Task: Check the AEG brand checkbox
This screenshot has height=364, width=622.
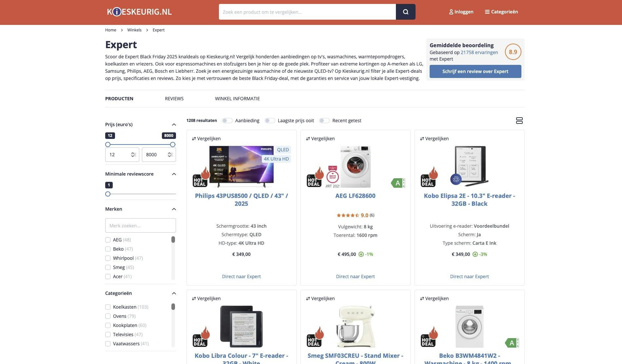Action: 108,240
